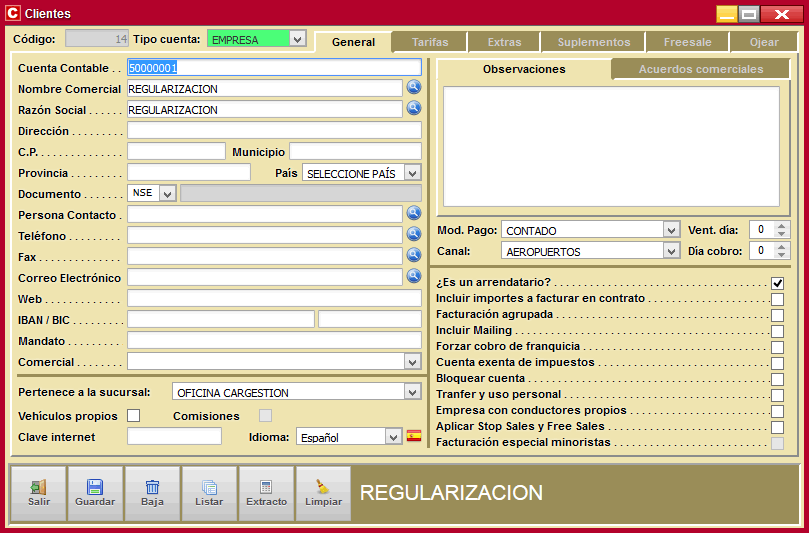This screenshot has height=533, width=809.
Task: Expand the Idioma Español dropdown
Action: point(393,437)
